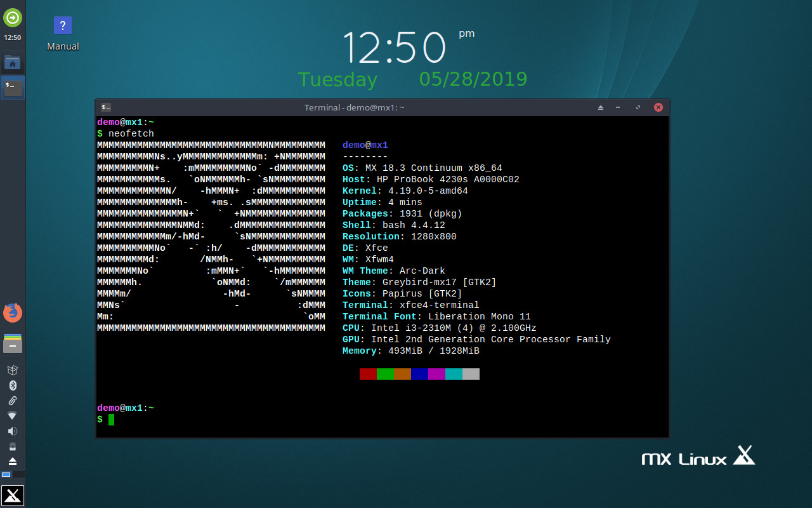Viewport: 812px width, 508px height.
Task: Click the 'Terminal: xfce4-terminal' line
Action: point(411,305)
